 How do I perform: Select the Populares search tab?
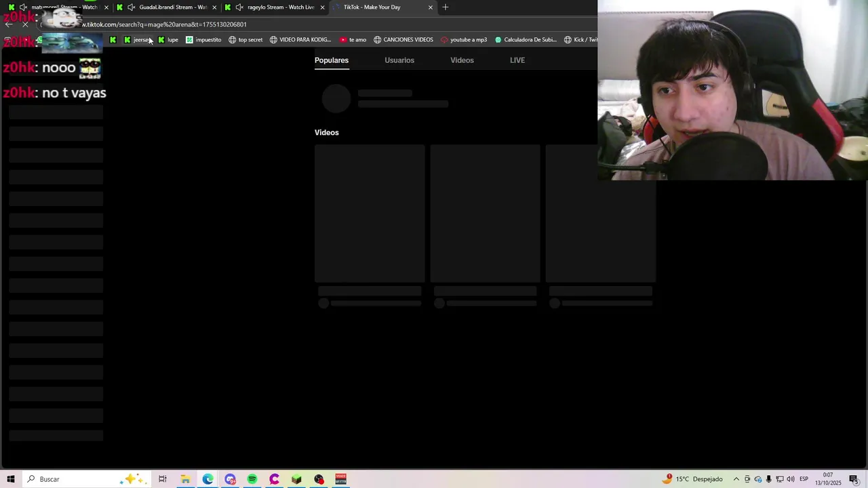pyautogui.click(x=332, y=60)
